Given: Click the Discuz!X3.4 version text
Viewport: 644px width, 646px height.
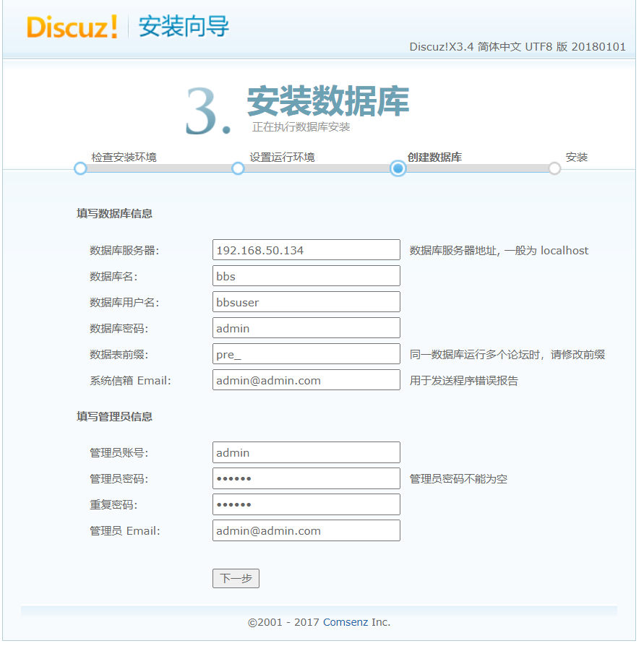Looking at the screenshot, I should pyautogui.click(x=518, y=46).
